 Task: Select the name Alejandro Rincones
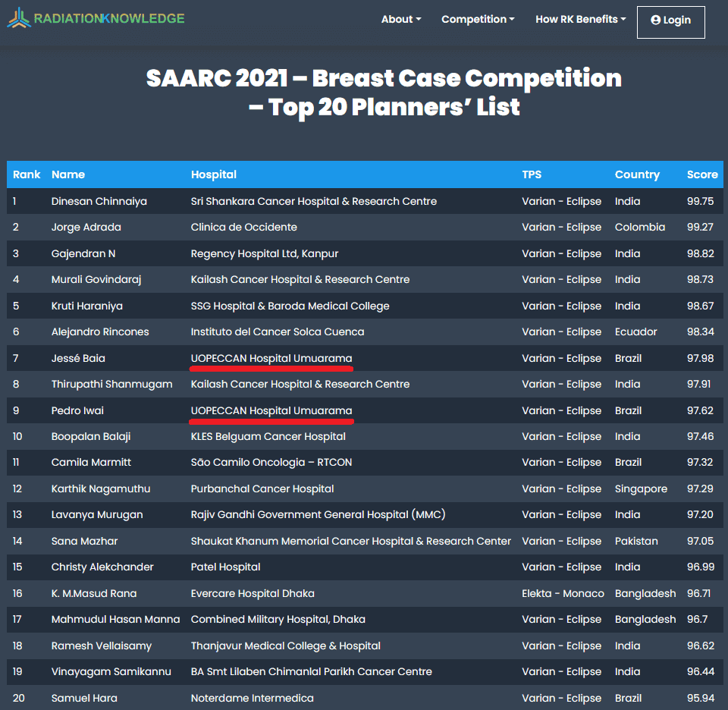click(x=100, y=332)
